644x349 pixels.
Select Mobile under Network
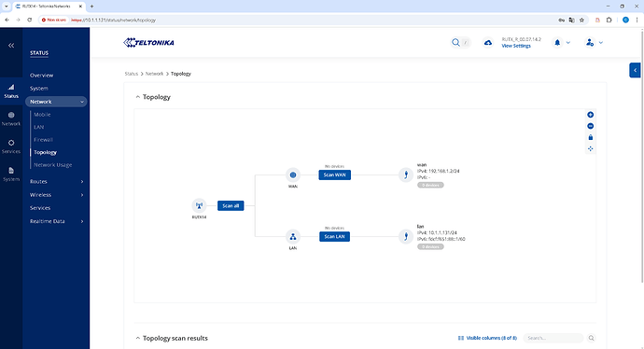(x=42, y=115)
